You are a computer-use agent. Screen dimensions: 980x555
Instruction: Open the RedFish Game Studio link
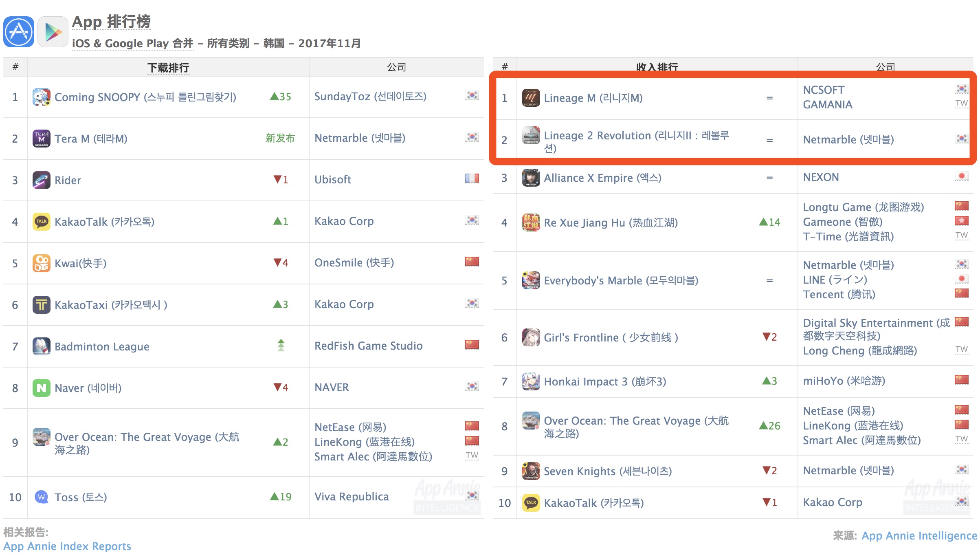coord(369,346)
